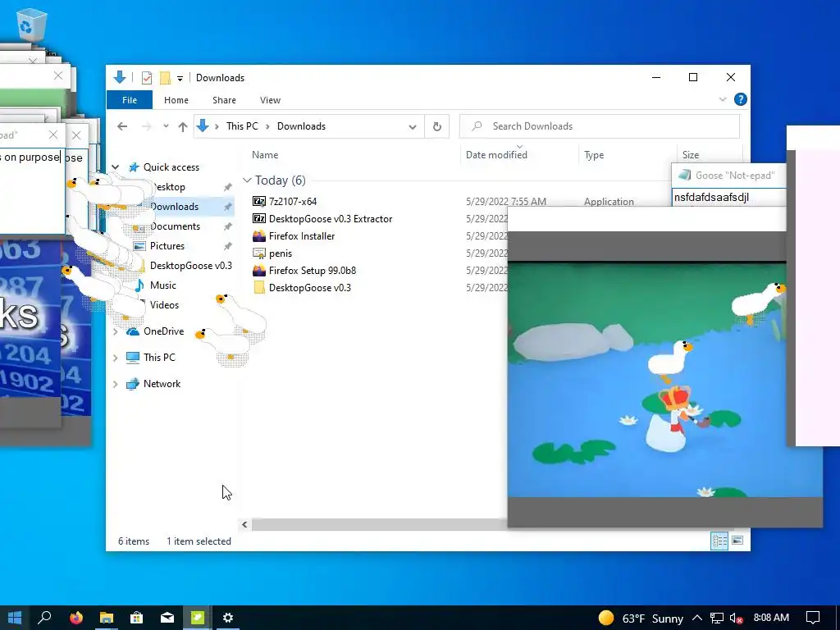
Task: Open the View ribbon tab
Action: pos(270,100)
